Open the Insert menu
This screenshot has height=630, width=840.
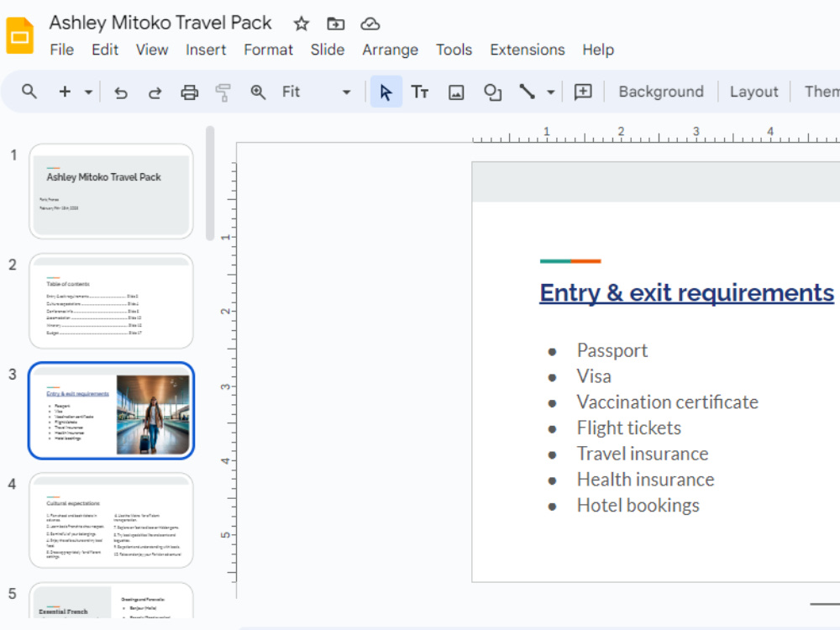[x=206, y=50]
